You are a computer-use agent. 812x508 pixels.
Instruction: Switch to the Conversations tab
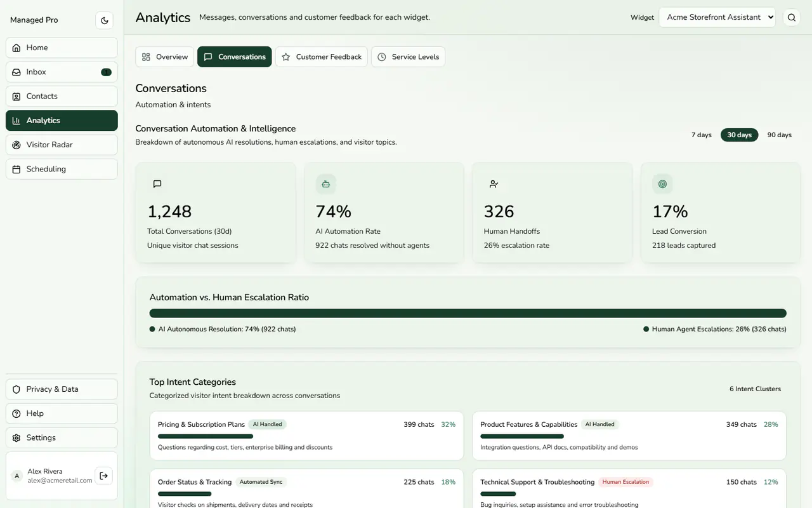(234, 57)
